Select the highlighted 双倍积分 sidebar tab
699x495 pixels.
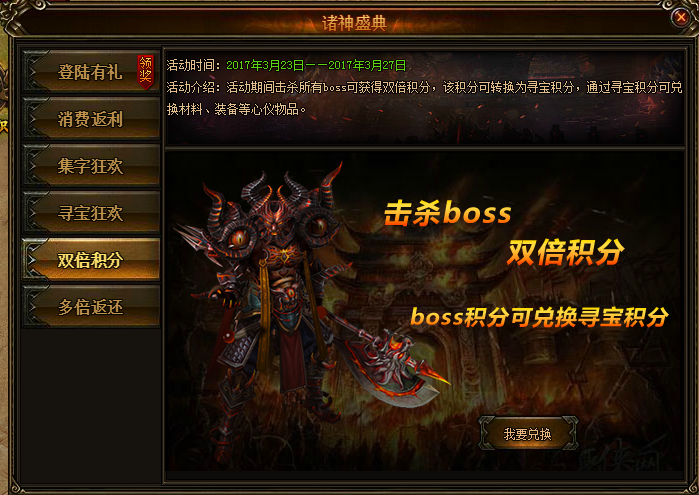(x=91, y=260)
